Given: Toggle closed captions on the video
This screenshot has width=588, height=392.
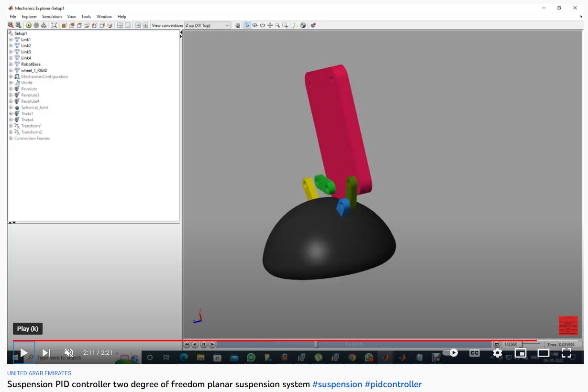Looking at the screenshot, I should coord(474,353).
